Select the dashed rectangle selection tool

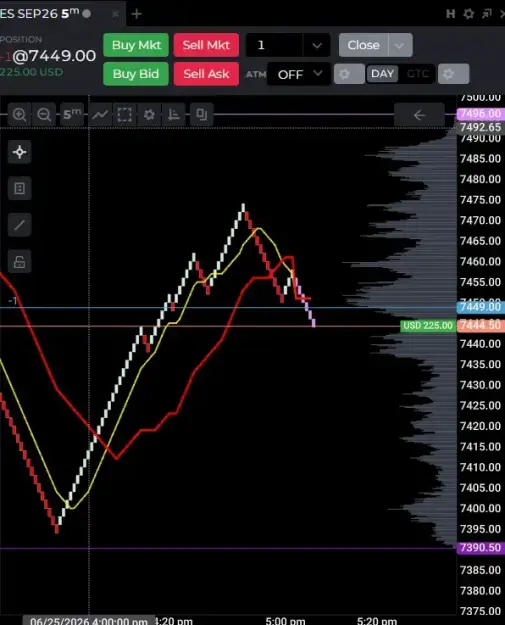pyautogui.click(x=124, y=115)
